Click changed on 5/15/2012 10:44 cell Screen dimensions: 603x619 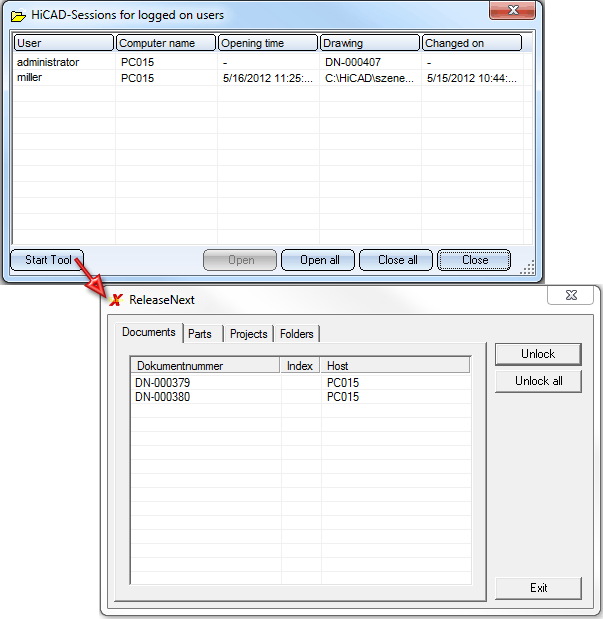click(472, 78)
